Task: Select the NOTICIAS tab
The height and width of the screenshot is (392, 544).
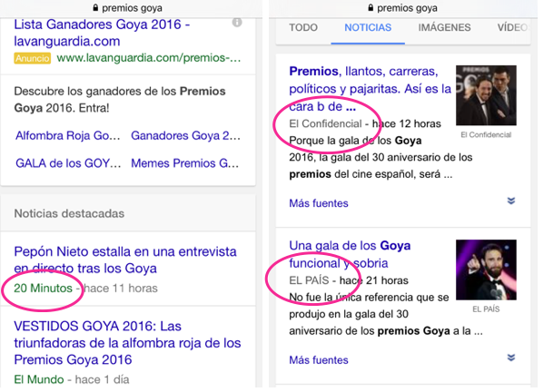Action: (368, 27)
